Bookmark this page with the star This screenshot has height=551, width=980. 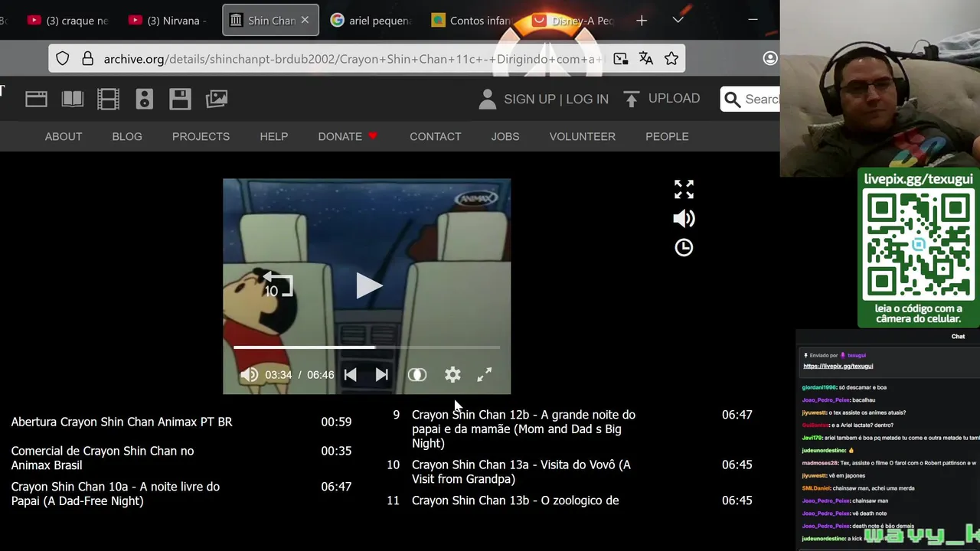pos(671,59)
